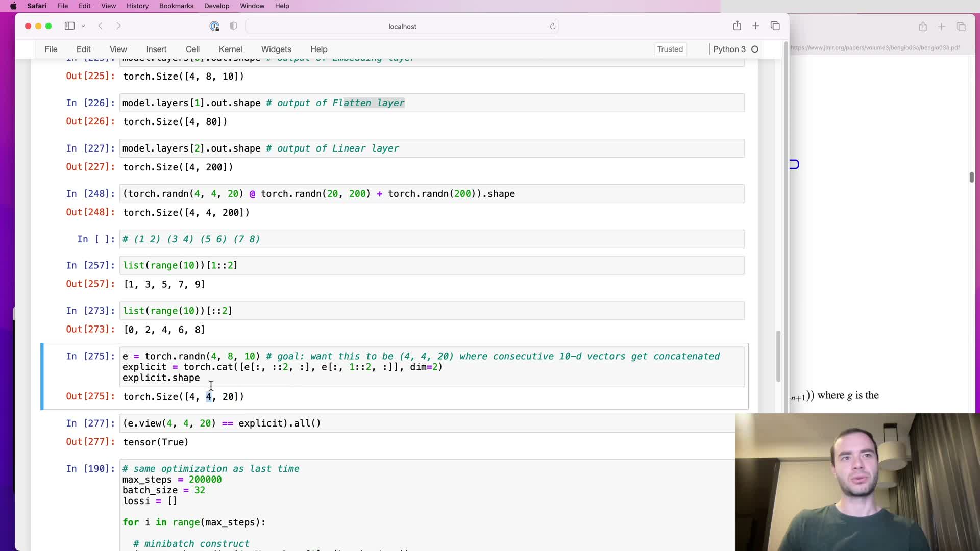The image size is (980, 551).
Task: Open Safari Bookmarks menu
Action: point(176,6)
